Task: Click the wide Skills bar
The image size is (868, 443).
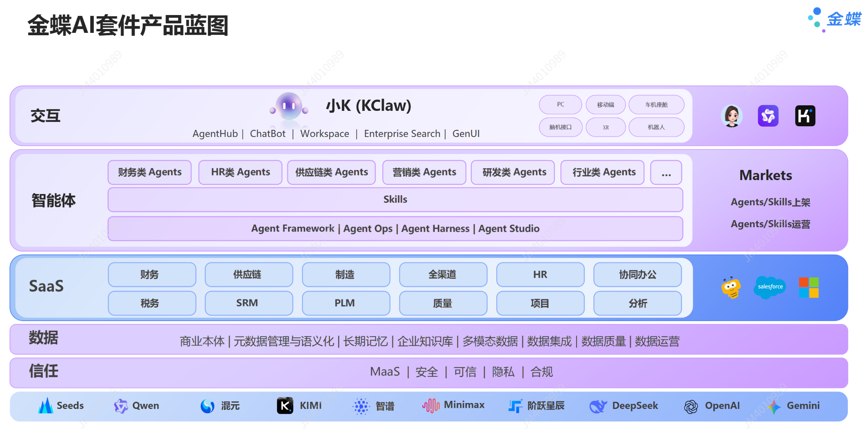Action: point(395,200)
